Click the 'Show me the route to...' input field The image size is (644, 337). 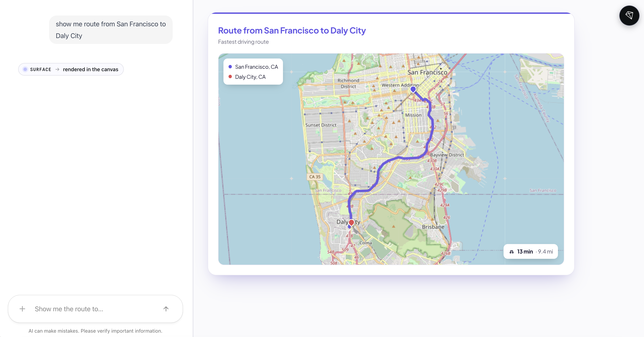coord(95,309)
